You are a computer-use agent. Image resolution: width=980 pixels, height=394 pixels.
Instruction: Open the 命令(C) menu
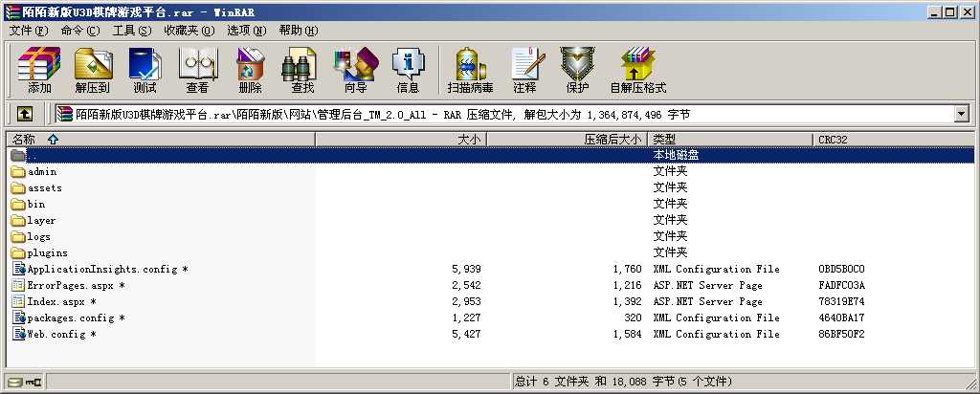pyautogui.click(x=80, y=31)
